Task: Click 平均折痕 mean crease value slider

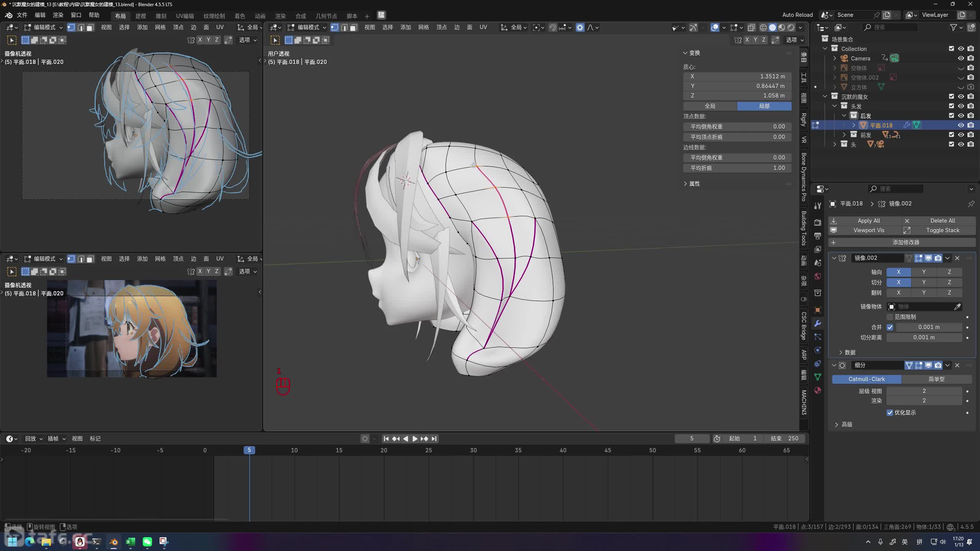Action: coord(737,168)
